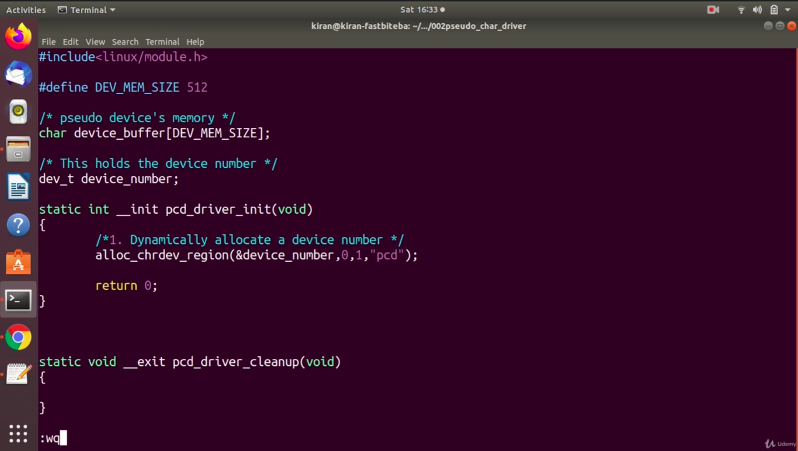The image size is (798, 451).
Task: Click DEV_MEM_SIZE in the #define line
Action: [137, 88]
